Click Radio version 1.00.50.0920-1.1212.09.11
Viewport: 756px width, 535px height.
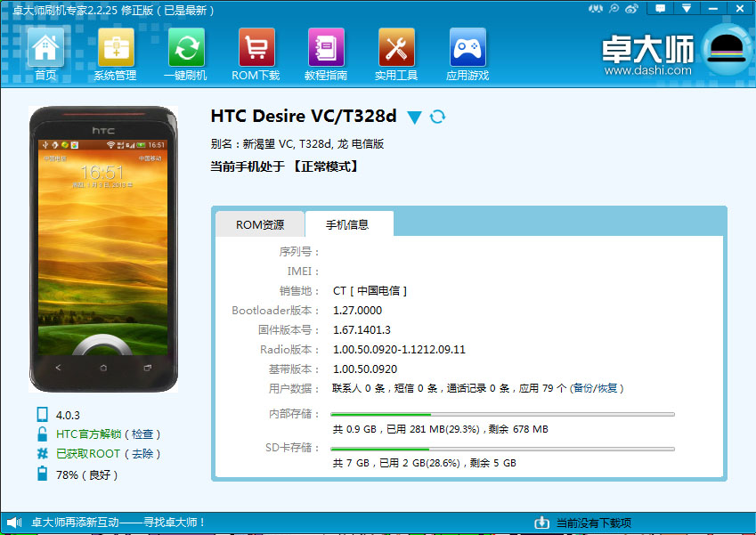(399, 350)
